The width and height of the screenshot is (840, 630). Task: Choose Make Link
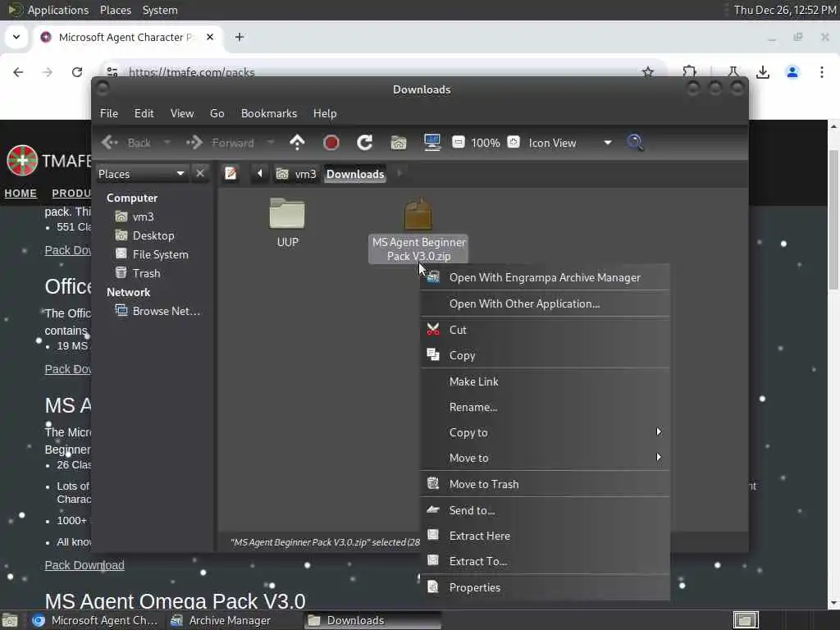pyautogui.click(x=546, y=381)
